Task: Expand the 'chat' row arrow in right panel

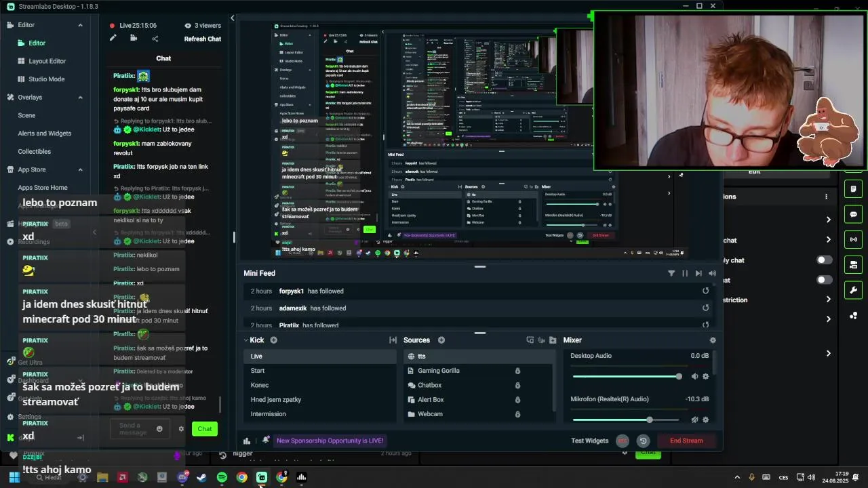Action: (828, 240)
